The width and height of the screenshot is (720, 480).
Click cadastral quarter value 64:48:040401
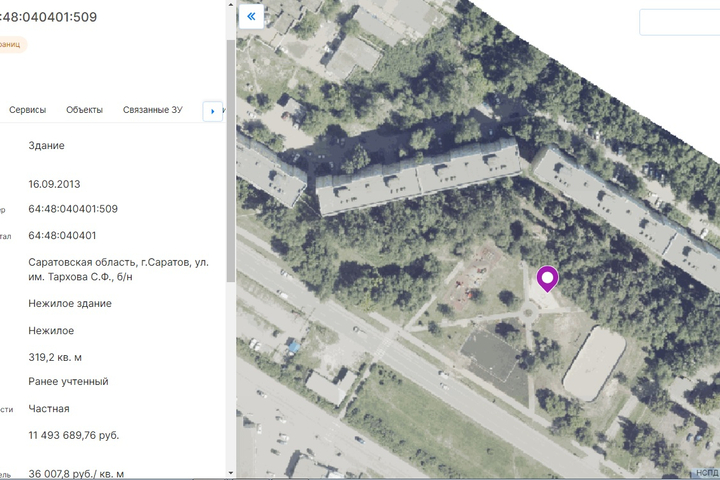tap(63, 236)
